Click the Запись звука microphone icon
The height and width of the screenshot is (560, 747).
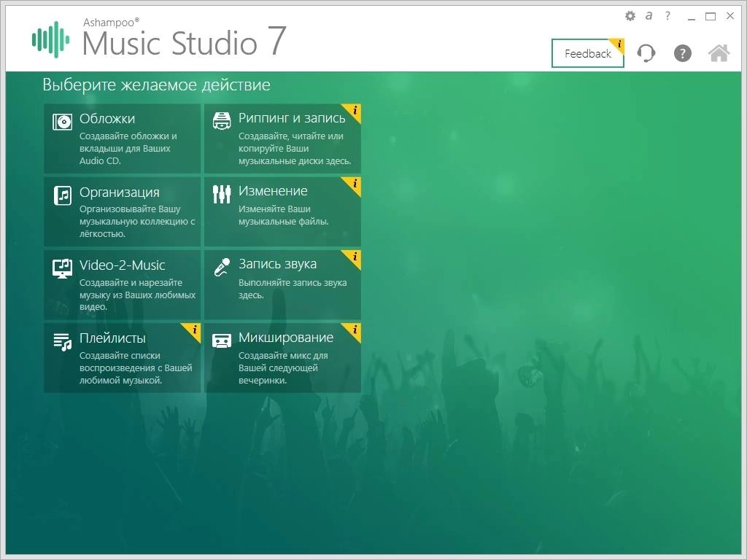click(222, 267)
